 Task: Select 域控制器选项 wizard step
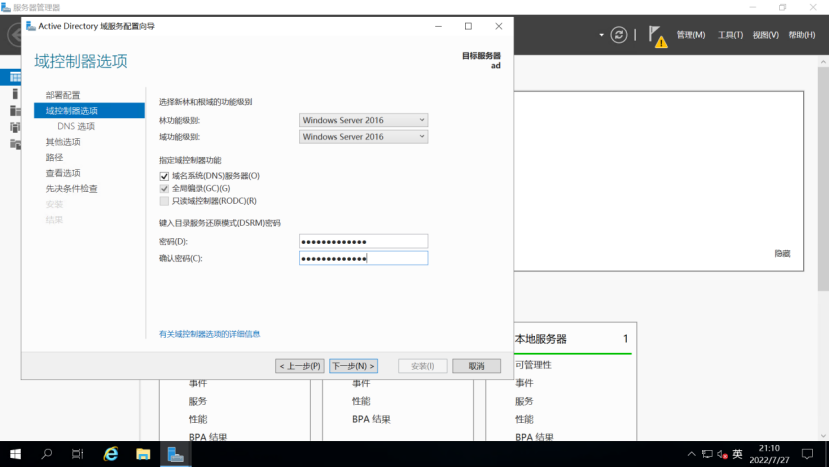point(89,111)
